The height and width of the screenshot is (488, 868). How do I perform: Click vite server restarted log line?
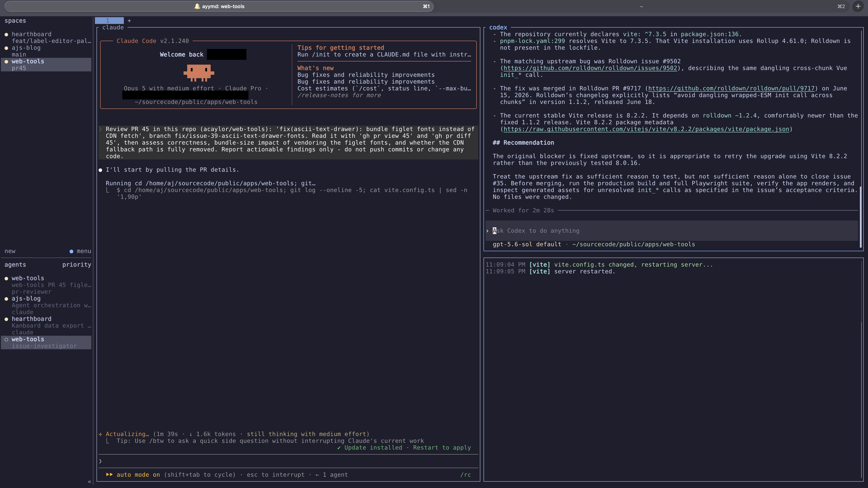(x=550, y=271)
